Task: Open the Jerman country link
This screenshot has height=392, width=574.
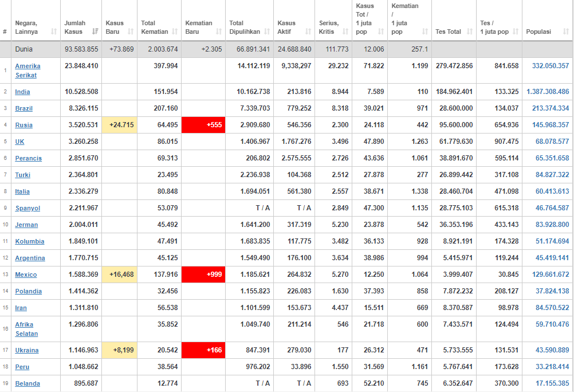Action: (x=26, y=225)
